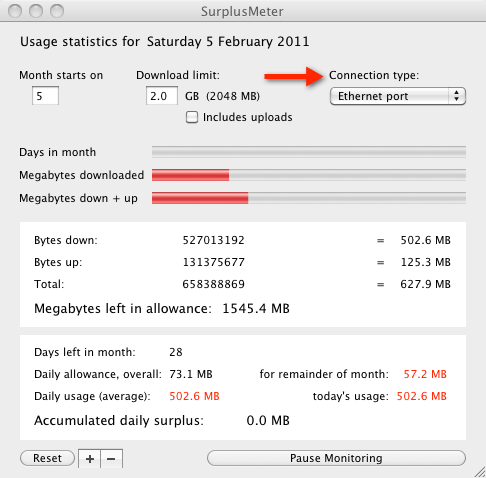The image size is (486, 478).
Task: Click the red 57.2 MB remainder value
Action: coord(425,374)
